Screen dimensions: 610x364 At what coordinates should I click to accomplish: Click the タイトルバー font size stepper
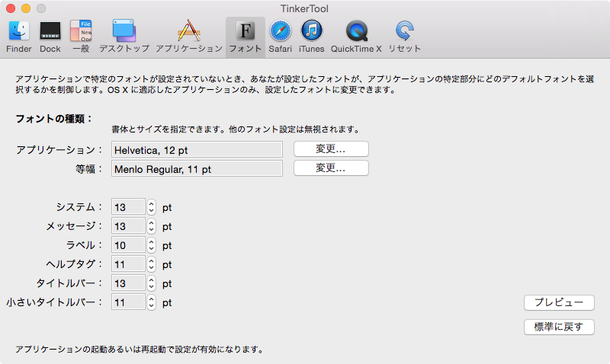(x=151, y=283)
